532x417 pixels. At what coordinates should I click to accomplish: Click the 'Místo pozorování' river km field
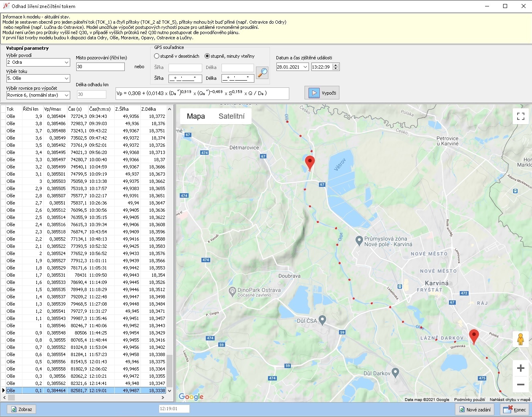pyautogui.click(x=100, y=67)
